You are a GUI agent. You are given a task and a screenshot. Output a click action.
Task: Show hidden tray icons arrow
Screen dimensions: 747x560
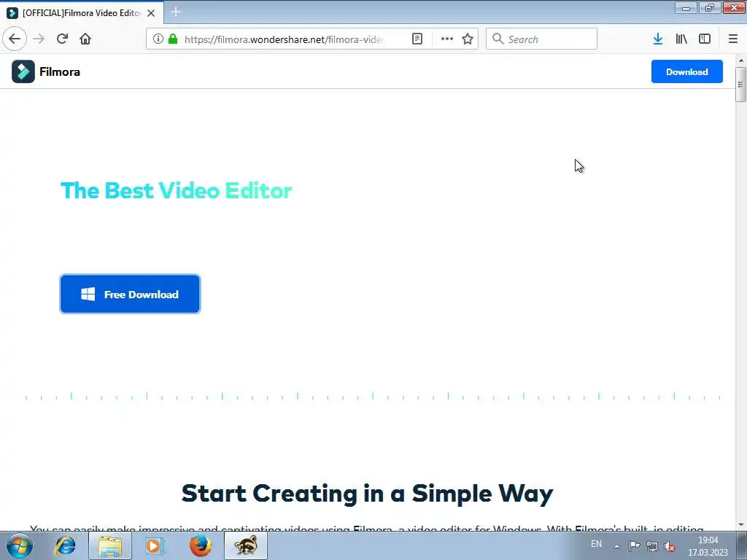[616, 546]
